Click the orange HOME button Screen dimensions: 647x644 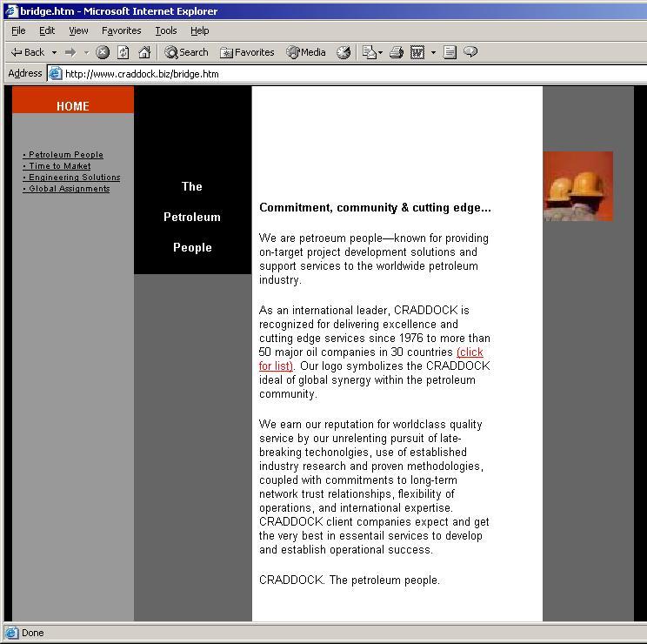point(73,100)
